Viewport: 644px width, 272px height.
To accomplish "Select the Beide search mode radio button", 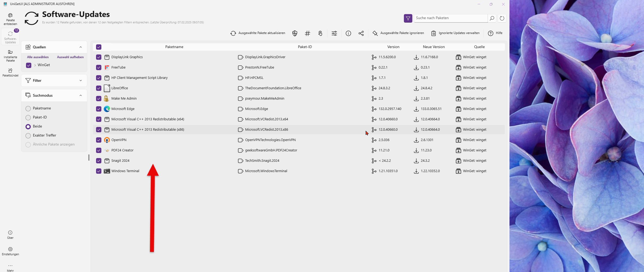I will tap(28, 126).
